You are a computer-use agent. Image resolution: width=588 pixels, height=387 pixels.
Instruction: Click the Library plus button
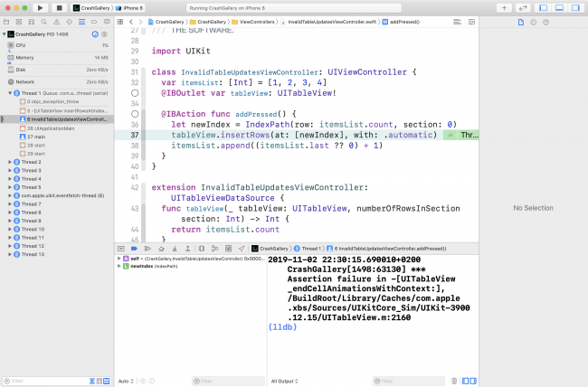pos(504,7)
